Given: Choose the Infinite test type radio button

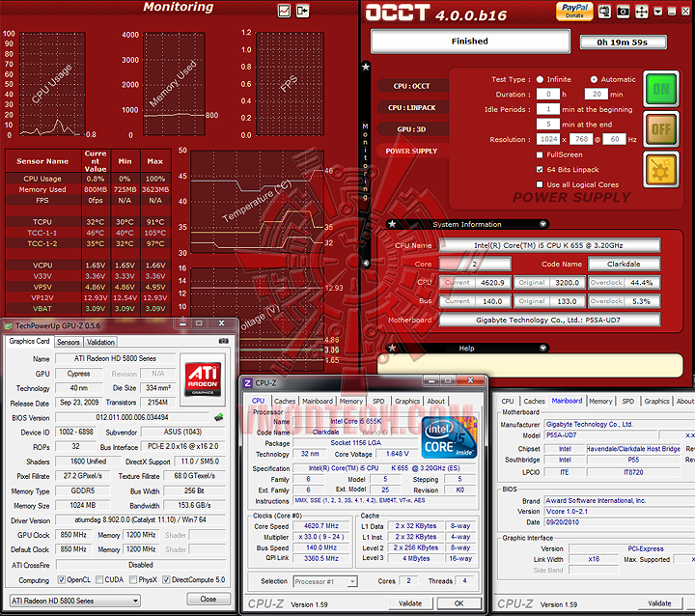Looking at the screenshot, I should pos(540,79).
